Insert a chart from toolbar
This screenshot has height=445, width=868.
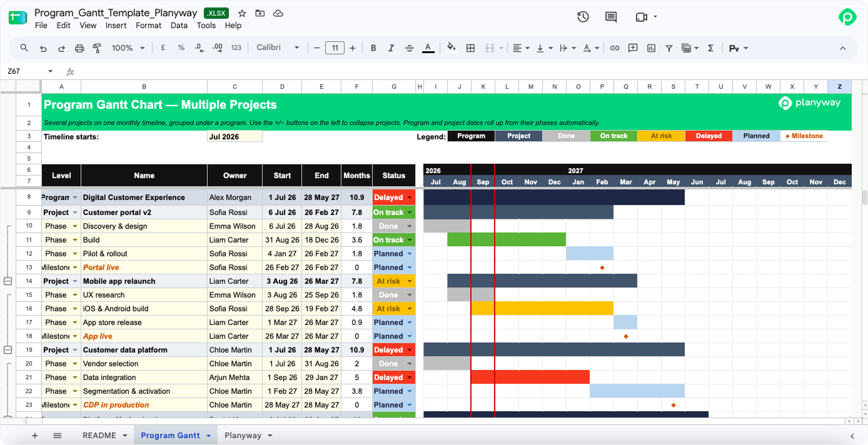pos(651,48)
